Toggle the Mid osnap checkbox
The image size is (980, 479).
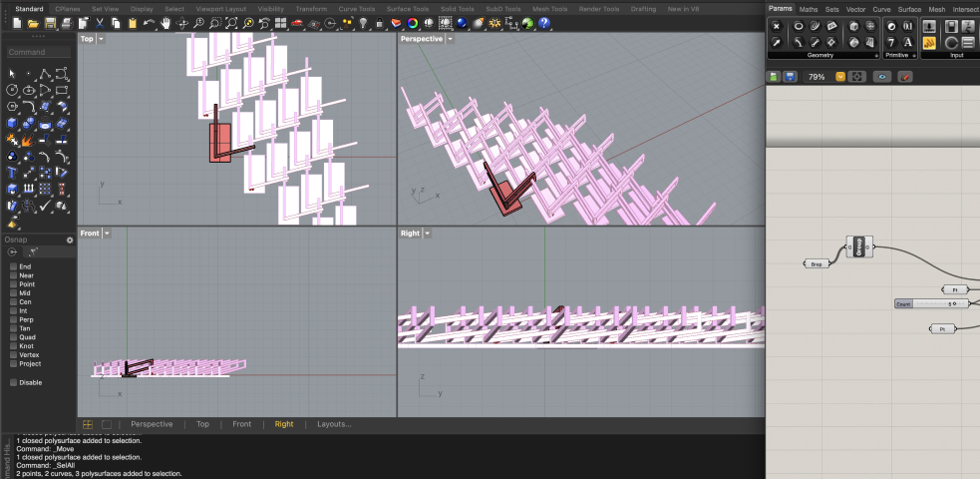pos(14,292)
